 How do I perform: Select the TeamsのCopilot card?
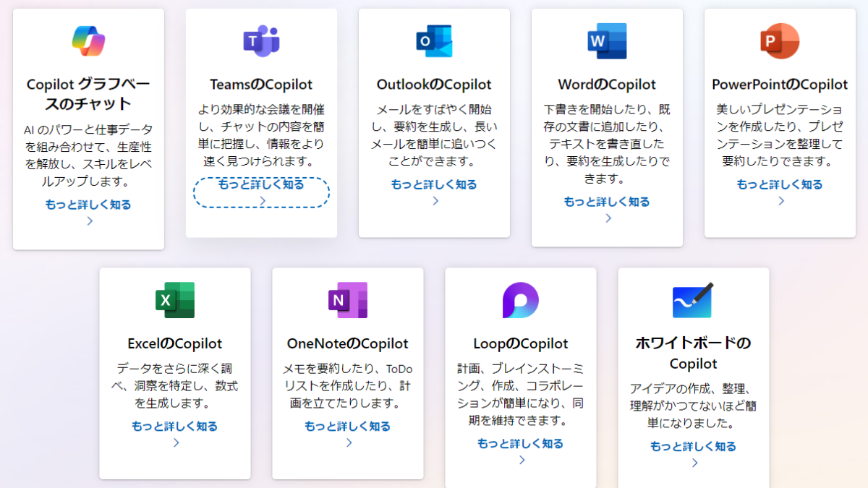pos(261,123)
